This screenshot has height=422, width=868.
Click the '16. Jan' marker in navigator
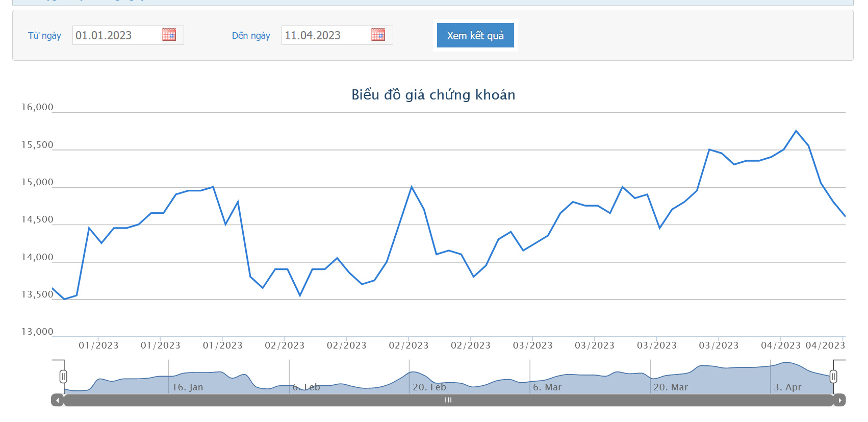pos(187,387)
